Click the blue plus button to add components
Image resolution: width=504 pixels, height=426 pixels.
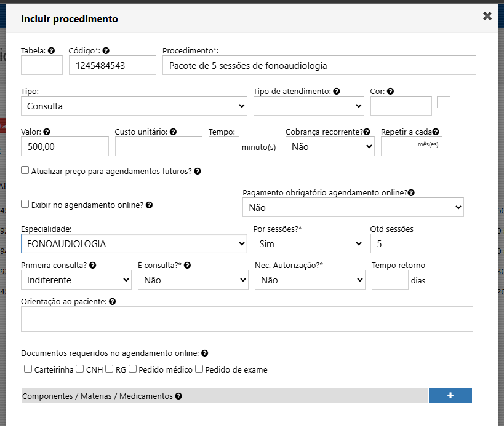coord(450,396)
